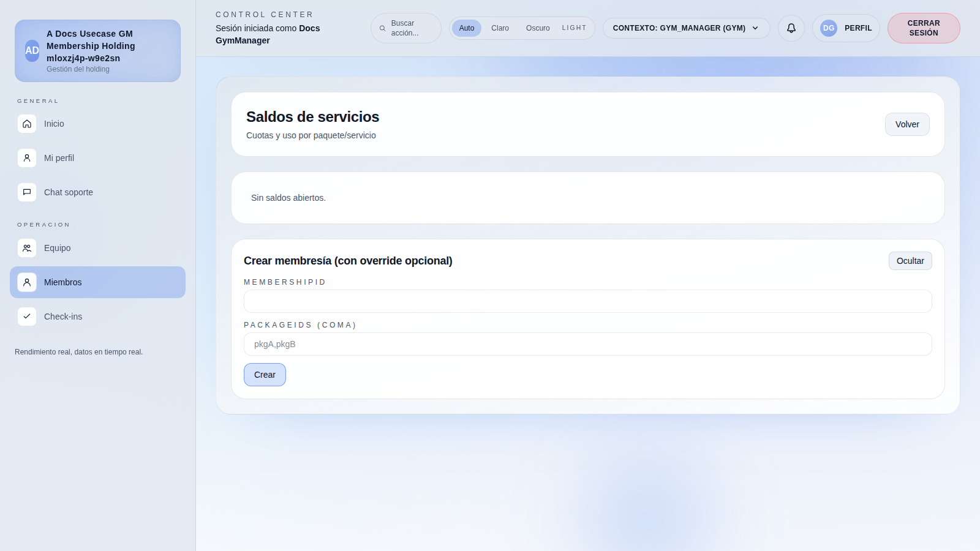Expand the CONTEXTO GYM_MANAGER dropdown
This screenshot has width=980, height=551.
(x=679, y=28)
